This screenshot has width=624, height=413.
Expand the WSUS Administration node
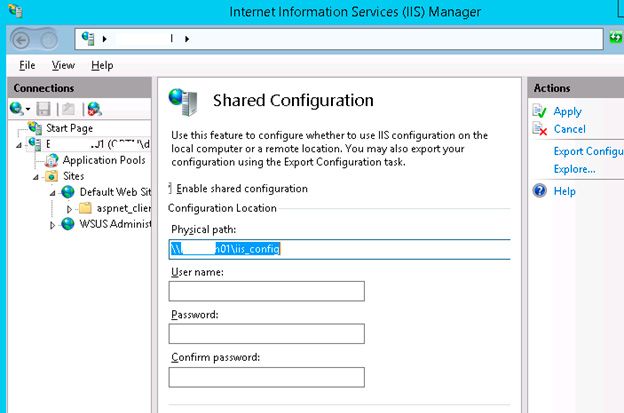(52, 225)
